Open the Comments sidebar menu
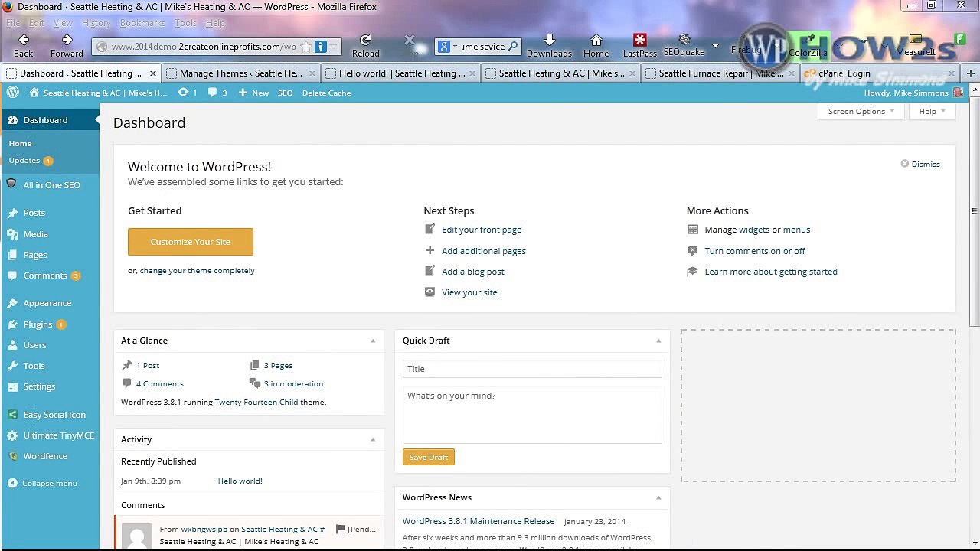 click(50, 275)
